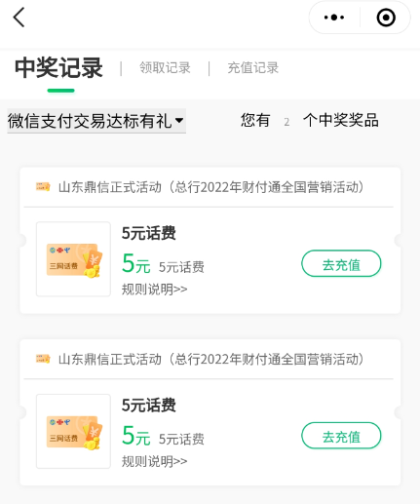
Task: Expand the 微信支付交易达标有礼 activity dropdown
Action: click(x=96, y=121)
